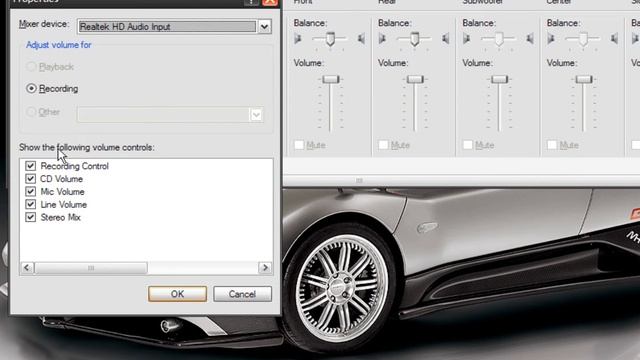Viewport: 640px width, 360px height.
Task: Click left speaker icon in Subwoofer balance
Action: 467,39
